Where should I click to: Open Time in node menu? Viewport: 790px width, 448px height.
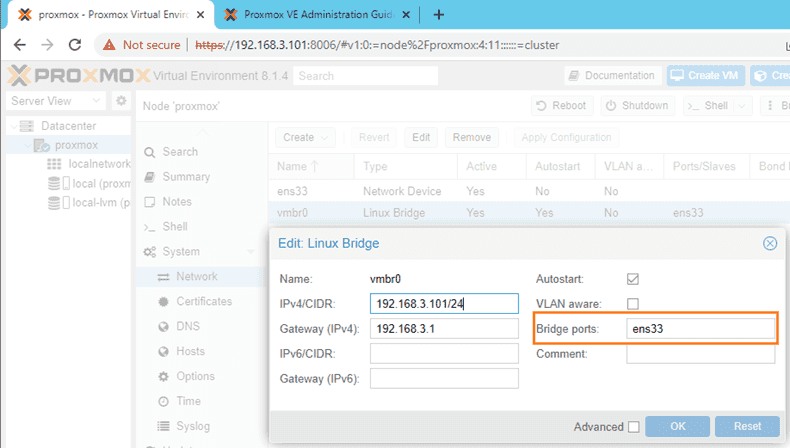[x=200, y=401]
